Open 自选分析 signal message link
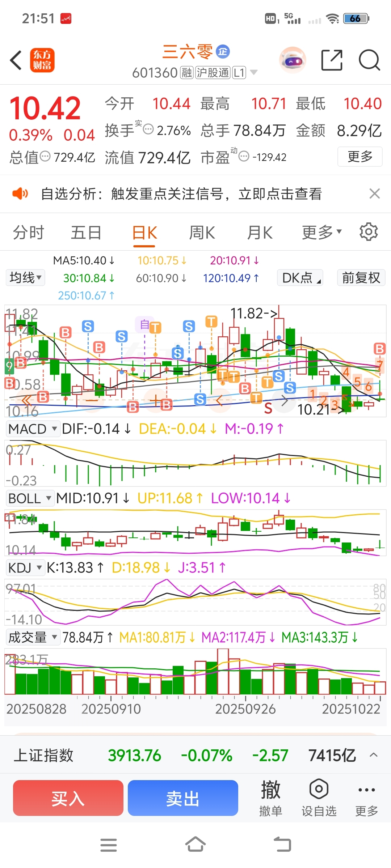391x868 pixels. [181, 194]
